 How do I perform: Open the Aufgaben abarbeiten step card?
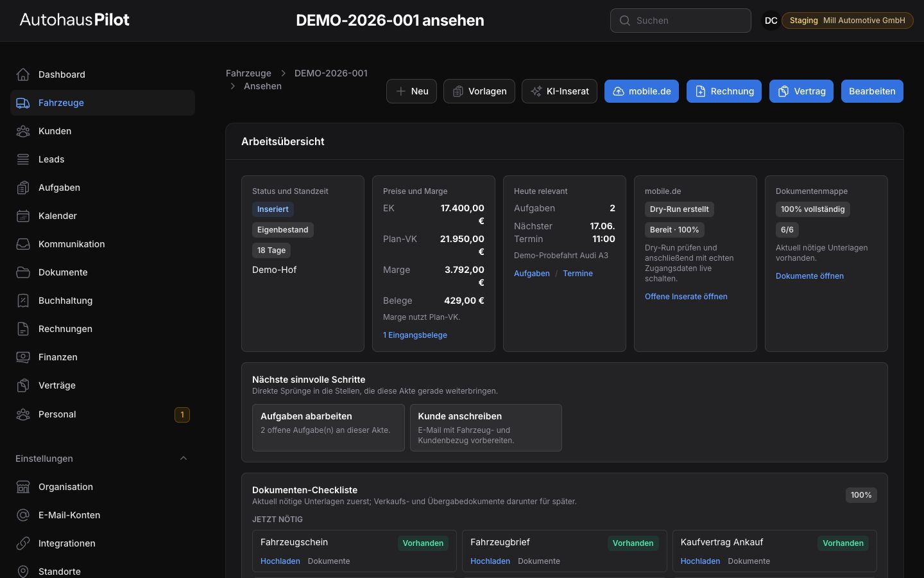pyautogui.click(x=329, y=428)
